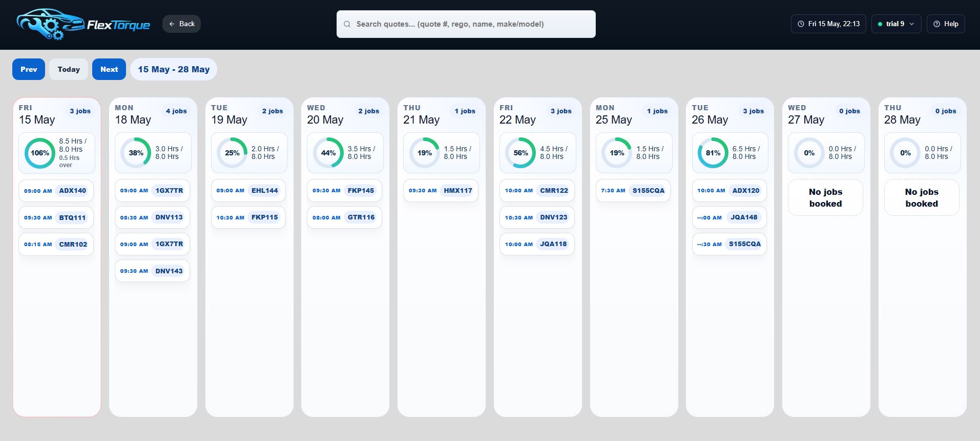
Task: Click the search magnifier icon
Action: (x=347, y=24)
